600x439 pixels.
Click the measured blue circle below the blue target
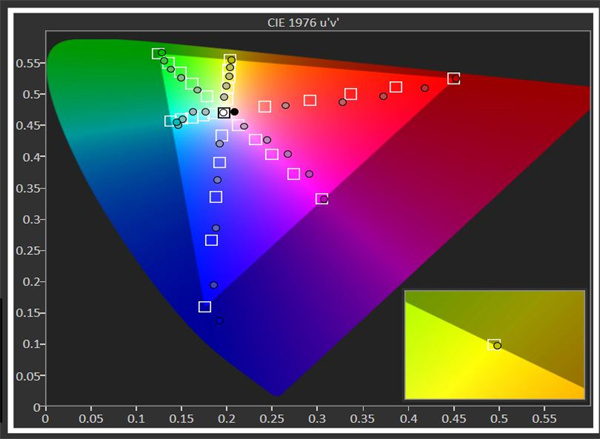click(x=219, y=321)
